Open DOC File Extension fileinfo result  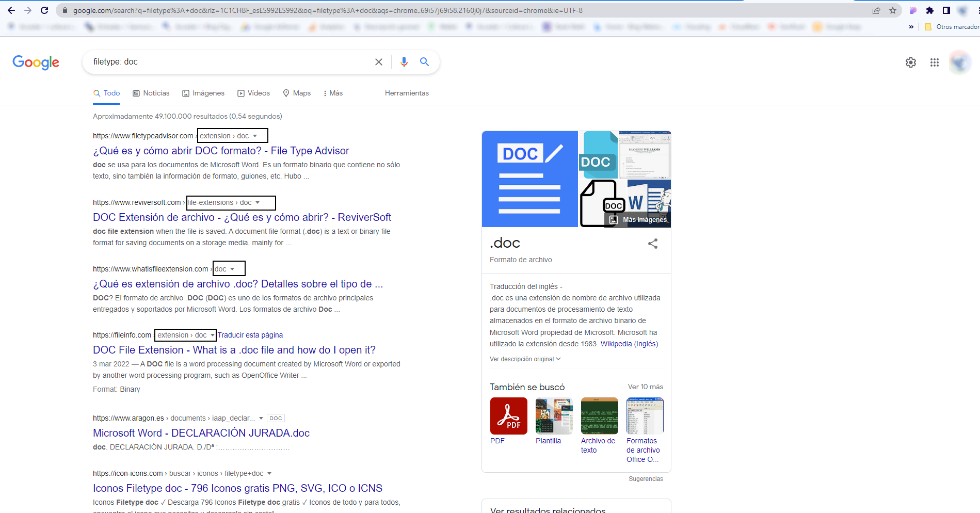234,350
